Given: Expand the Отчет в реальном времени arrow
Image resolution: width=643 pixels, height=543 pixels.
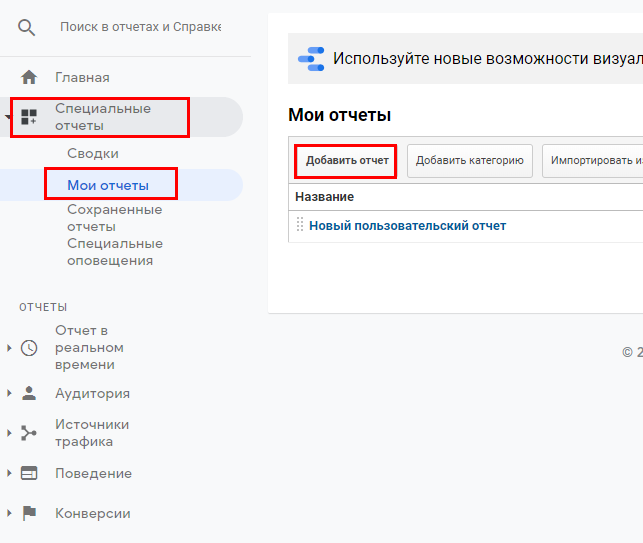Looking at the screenshot, I should point(9,347).
